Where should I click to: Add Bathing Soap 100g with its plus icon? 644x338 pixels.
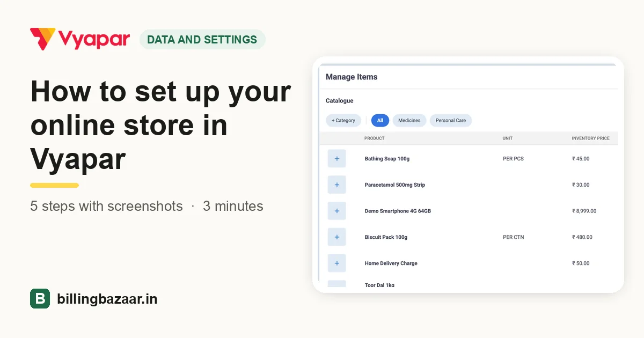click(337, 159)
